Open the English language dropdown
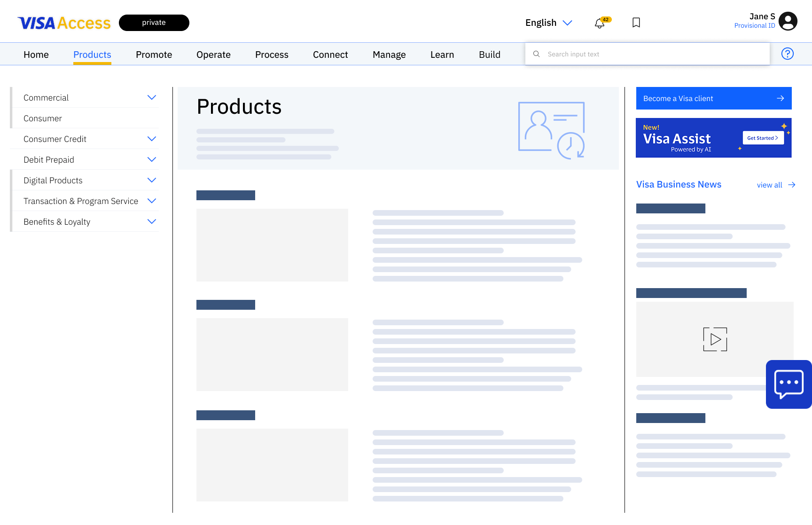812x525 pixels. tap(548, 23)
